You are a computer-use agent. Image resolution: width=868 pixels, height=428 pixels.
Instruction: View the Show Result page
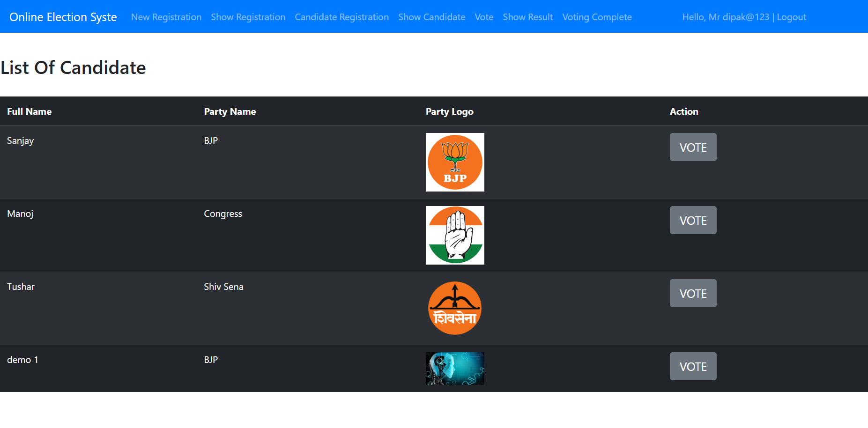(528, 17)
